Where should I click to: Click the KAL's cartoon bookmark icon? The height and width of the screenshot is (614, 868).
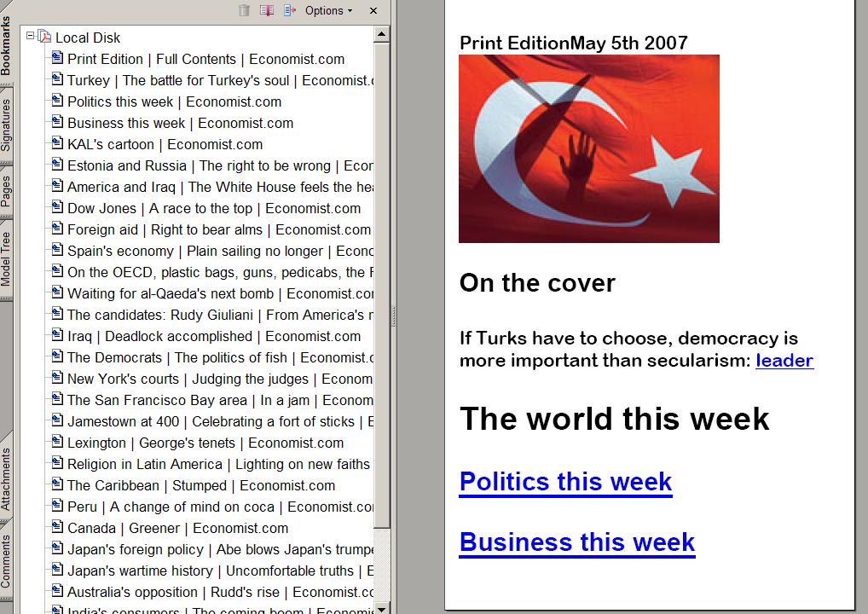(57, 143)
